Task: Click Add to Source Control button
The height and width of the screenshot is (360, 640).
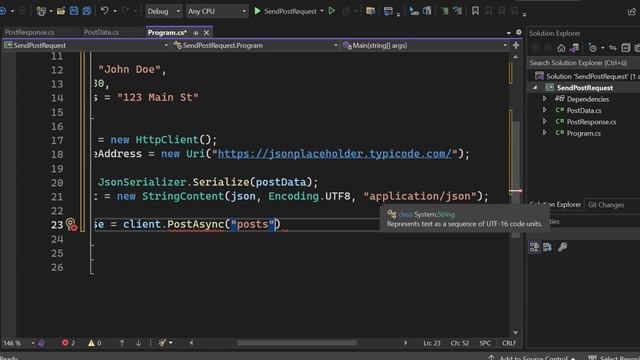Action: point(533,358)
